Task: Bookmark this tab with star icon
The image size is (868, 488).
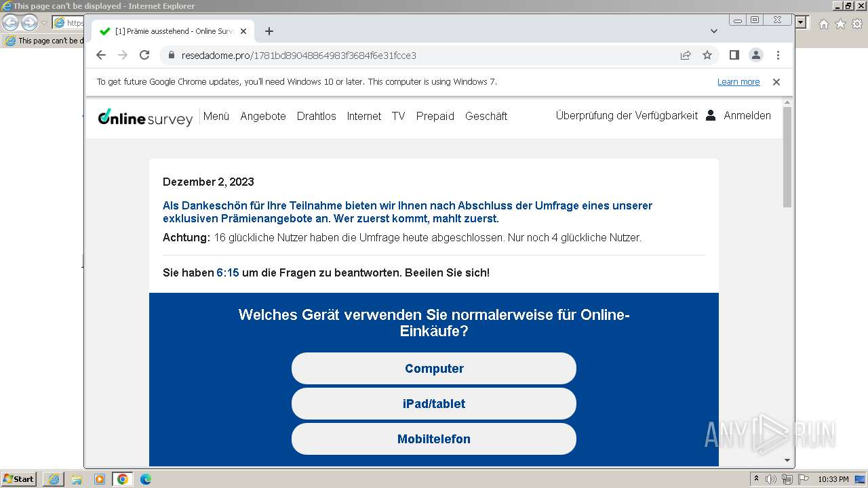Action: point(707,55)
